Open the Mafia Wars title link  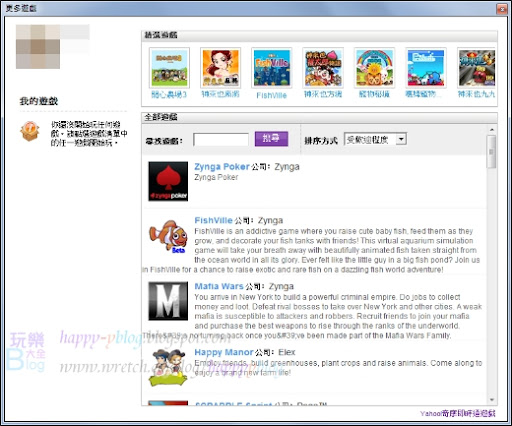[219, 286]
